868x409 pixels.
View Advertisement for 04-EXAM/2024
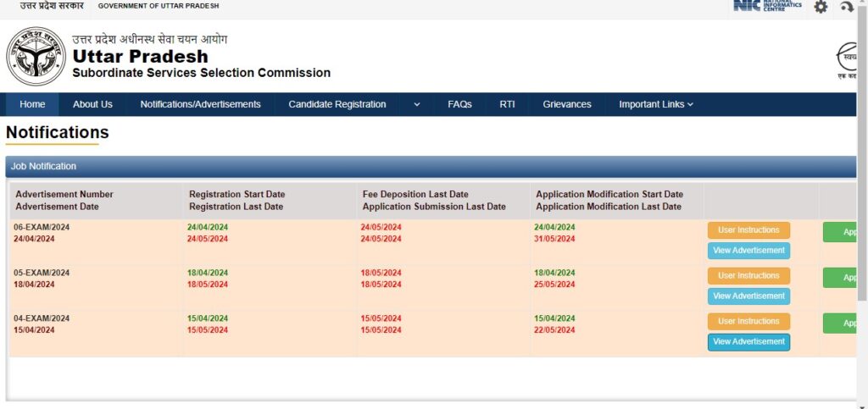(x=748, y=342)
